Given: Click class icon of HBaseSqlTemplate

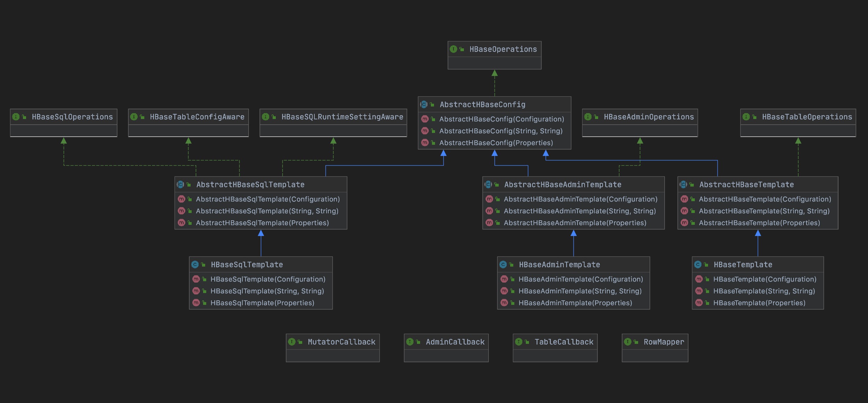Looking at the screenshot, I should coord(195,264).
